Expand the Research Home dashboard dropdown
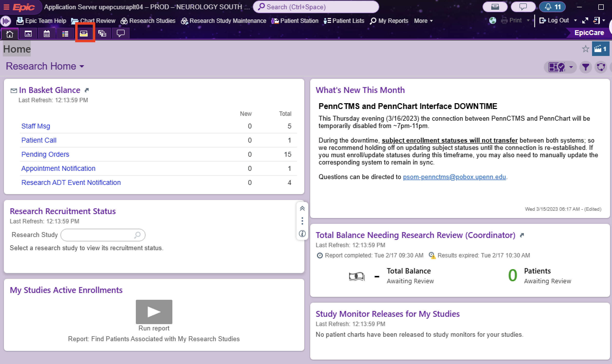This screenshot has width=612, height=364. click(x=45, y=66)
